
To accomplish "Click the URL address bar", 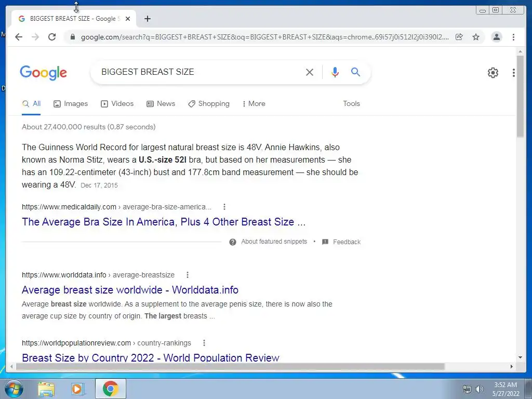I will click(264, 37).
